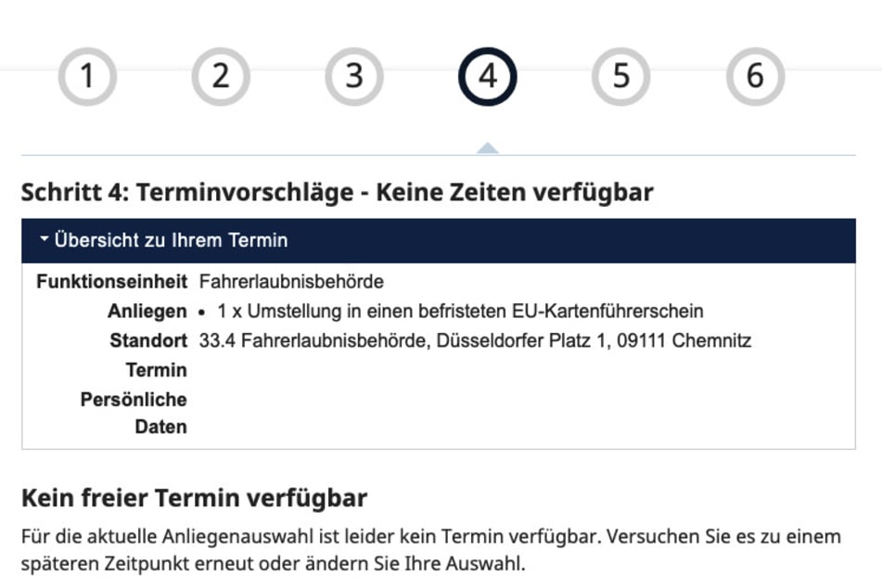Click the Anliegen row label

point(147,312)
